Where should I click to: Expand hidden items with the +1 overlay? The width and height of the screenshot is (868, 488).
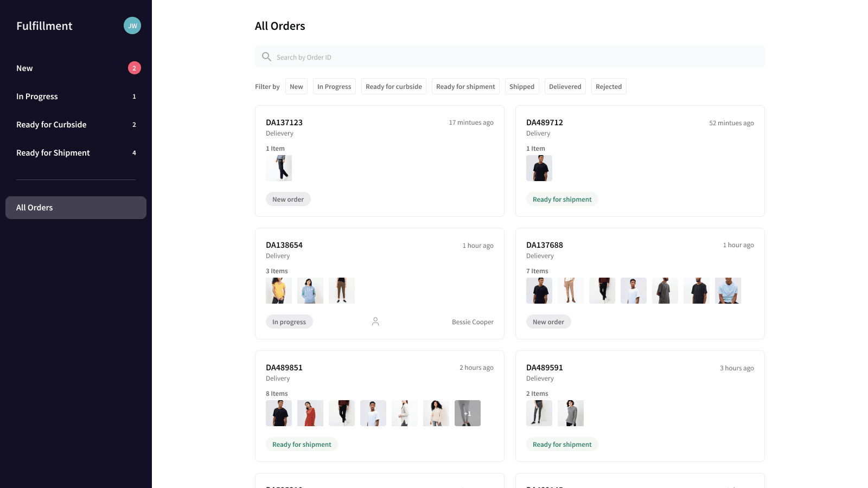click(x=467, y=413)
